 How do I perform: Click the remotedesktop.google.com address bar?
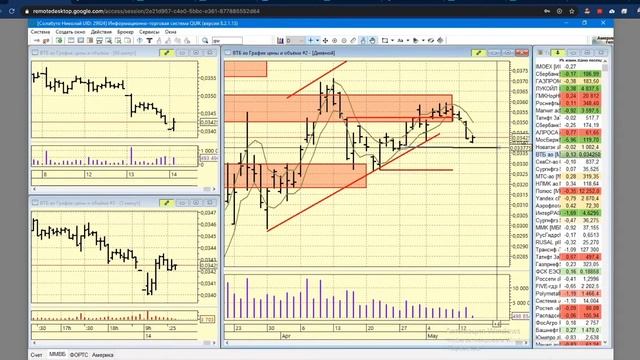[x=146, y=11]
